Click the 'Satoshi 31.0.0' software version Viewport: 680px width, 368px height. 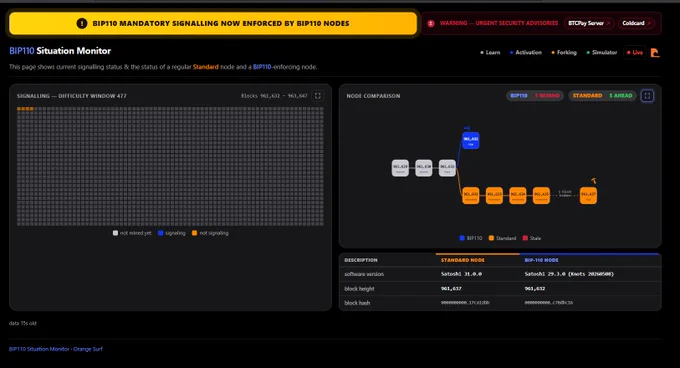pyautogui.click(x=461, y=274)
